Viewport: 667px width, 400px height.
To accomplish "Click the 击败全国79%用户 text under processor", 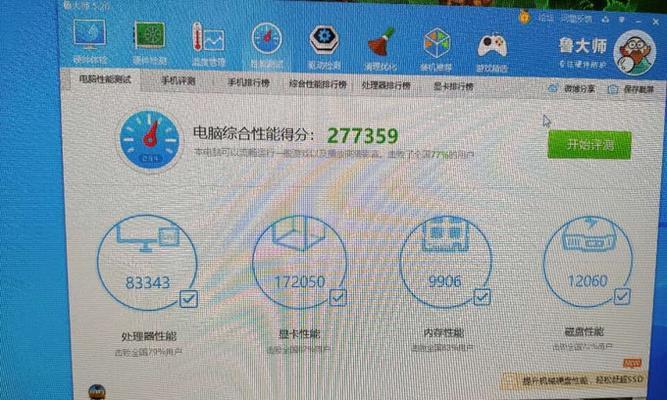I will click(148, 352).
